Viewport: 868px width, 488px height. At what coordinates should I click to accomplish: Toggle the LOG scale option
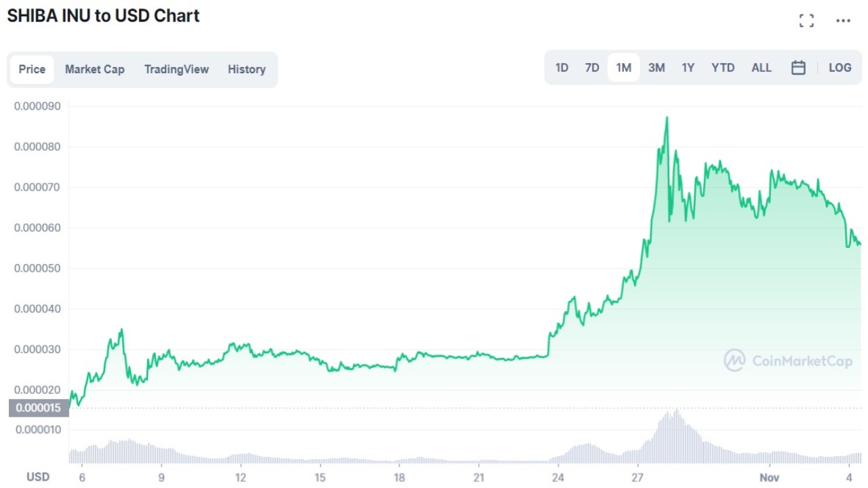click(x=840, y=68)
